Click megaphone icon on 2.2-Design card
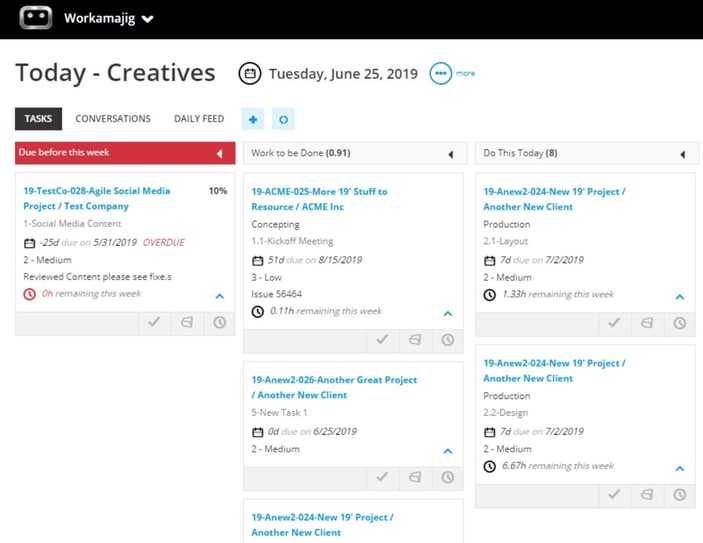The image size is (703, 543). (x=647, y=494)
